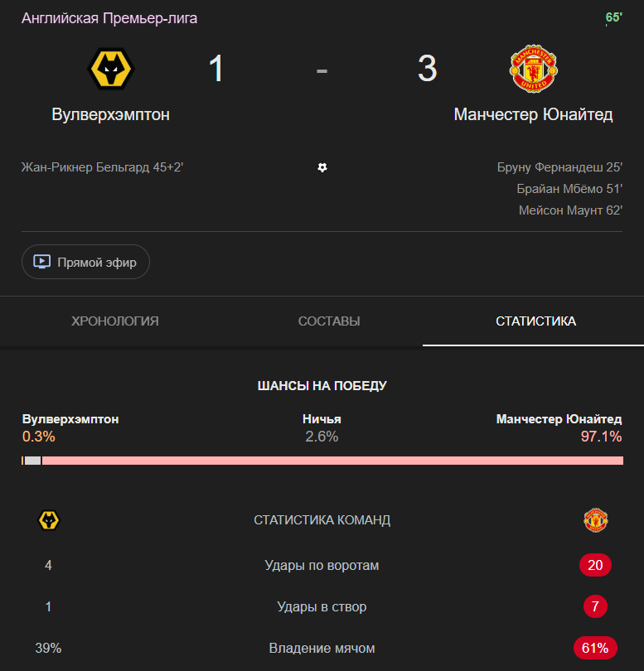
Task: Select the СТАТИСТИКА tab
Action: point(535,321)
